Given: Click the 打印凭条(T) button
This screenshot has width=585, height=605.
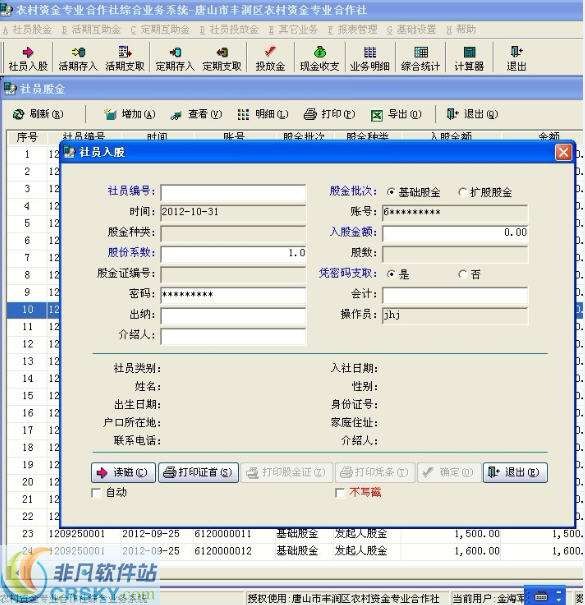Looking at the screenshot, I should [x=375, y=472].
